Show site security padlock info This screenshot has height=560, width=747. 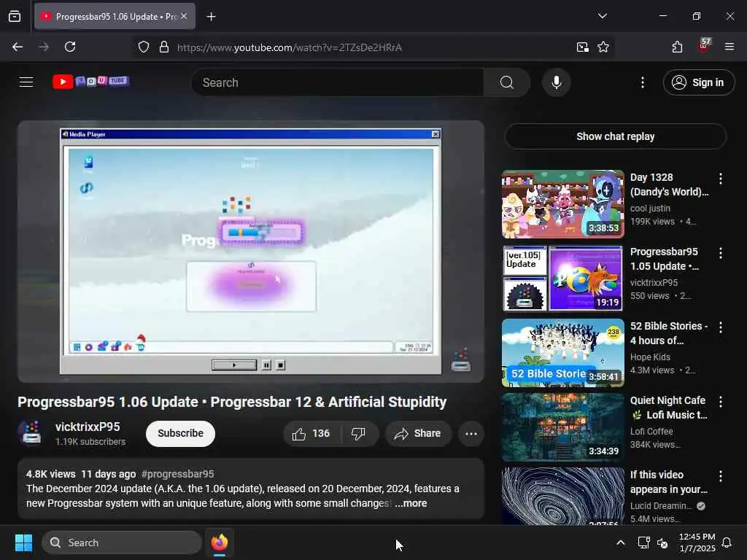tap(164, 47)
